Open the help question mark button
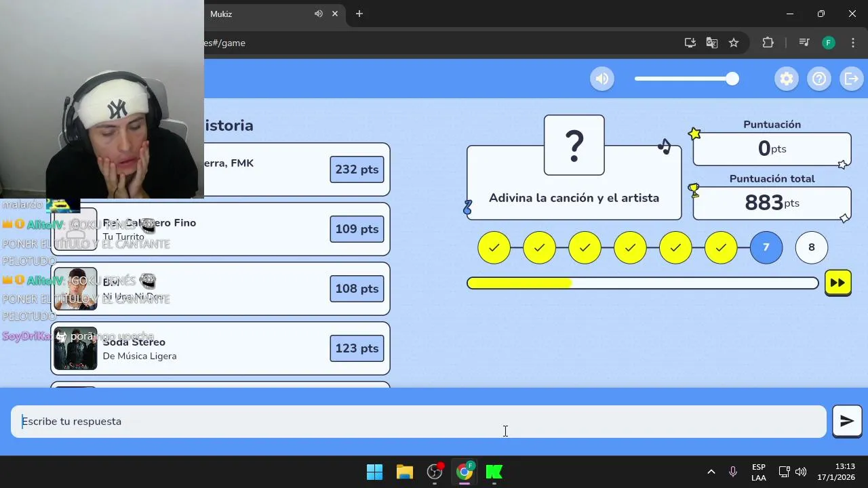 pyautogui.click(x=819, y=79)
